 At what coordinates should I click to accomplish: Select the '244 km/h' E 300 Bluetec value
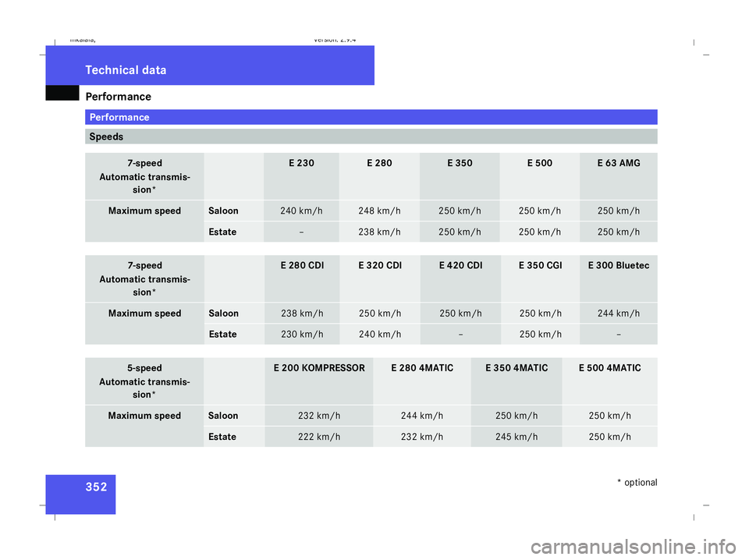point(619,314)
